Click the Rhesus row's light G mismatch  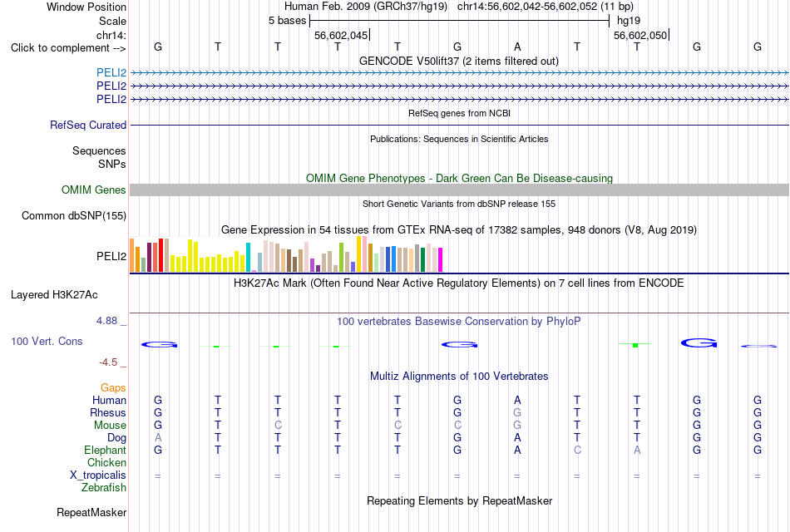coord(517,412)
